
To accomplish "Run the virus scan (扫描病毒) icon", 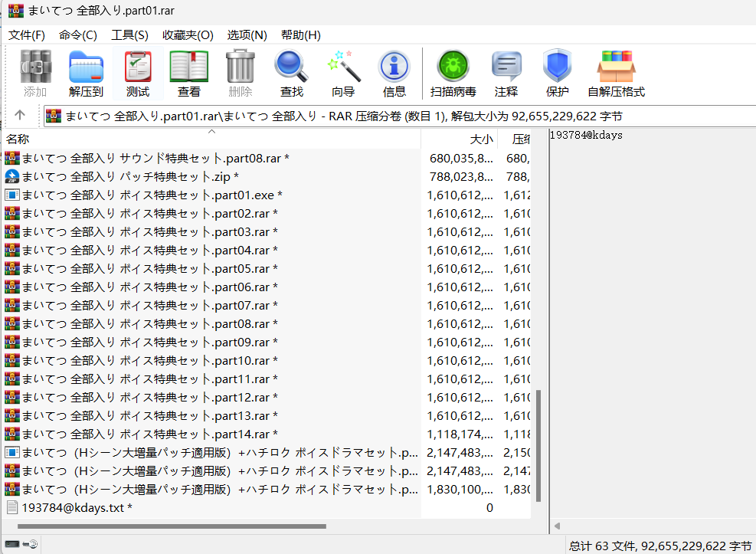I will [453, 74].
